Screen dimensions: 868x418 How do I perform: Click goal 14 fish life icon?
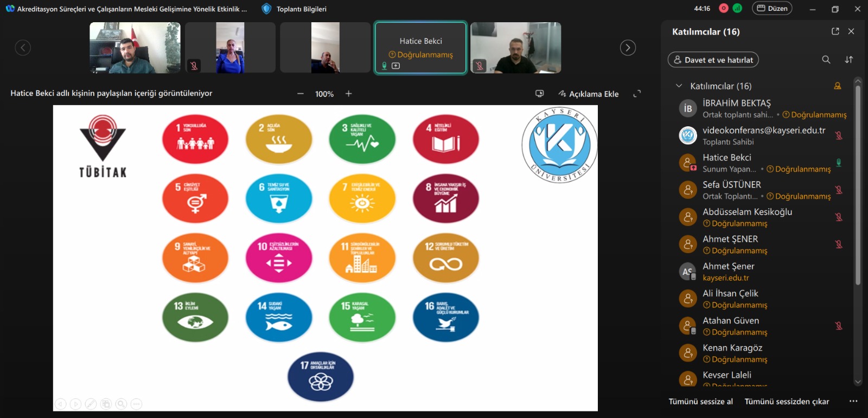pos(279,318)
